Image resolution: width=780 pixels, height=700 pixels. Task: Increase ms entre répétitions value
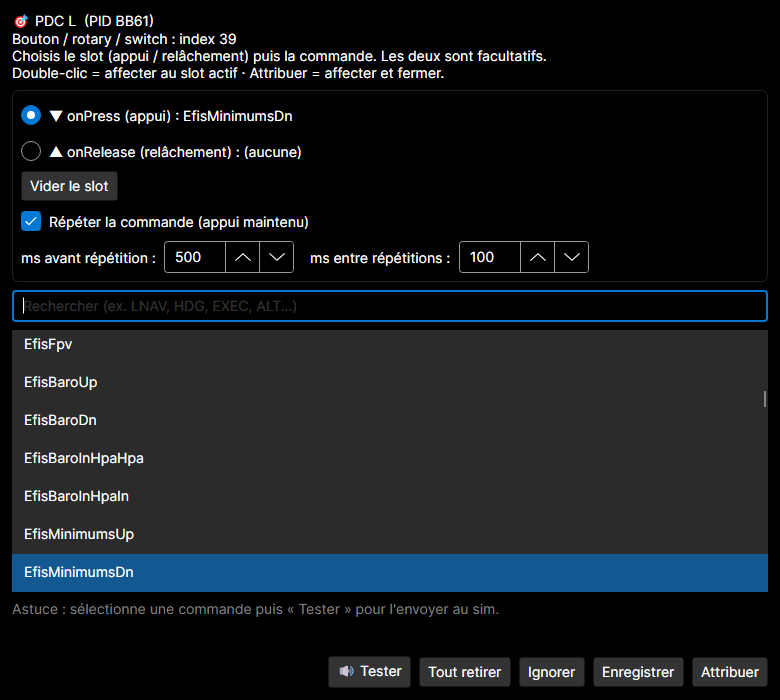538,257
